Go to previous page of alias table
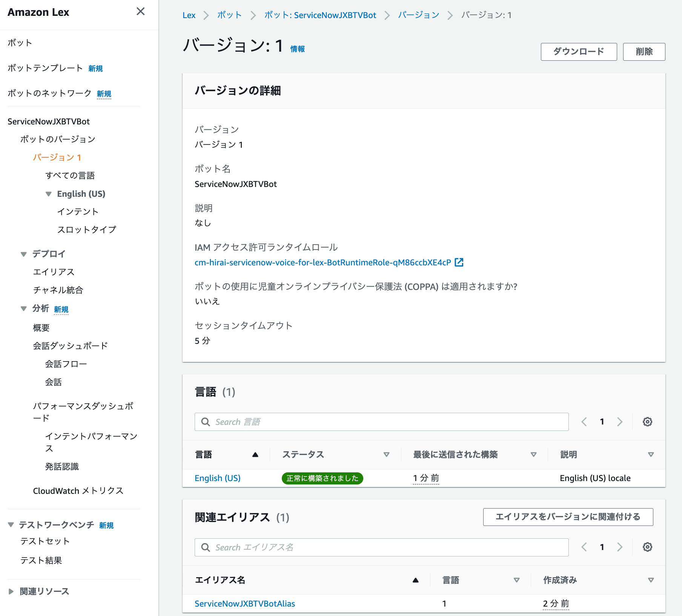Viewport: 682px width, 616px height. click(584, 547)
